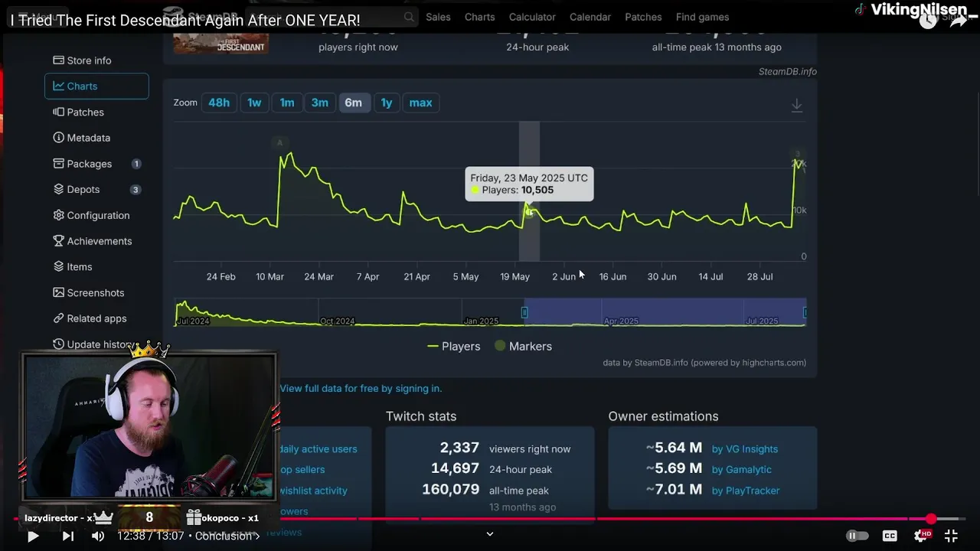Screen dimensions: 980x551
Task: Toggle Markers series in chart legend
Action: click(x=523, y=347)
